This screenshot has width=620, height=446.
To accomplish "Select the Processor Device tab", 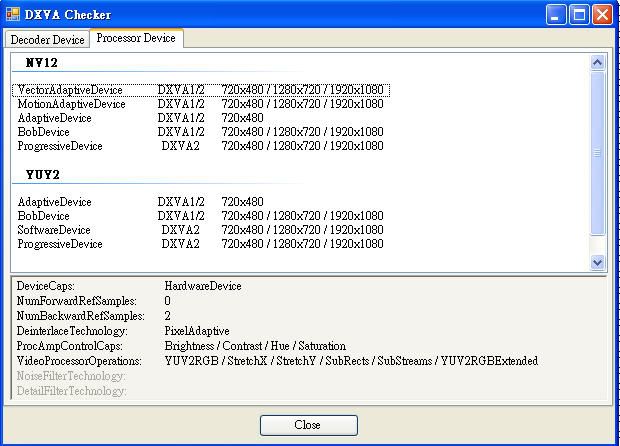I will 136,38.
